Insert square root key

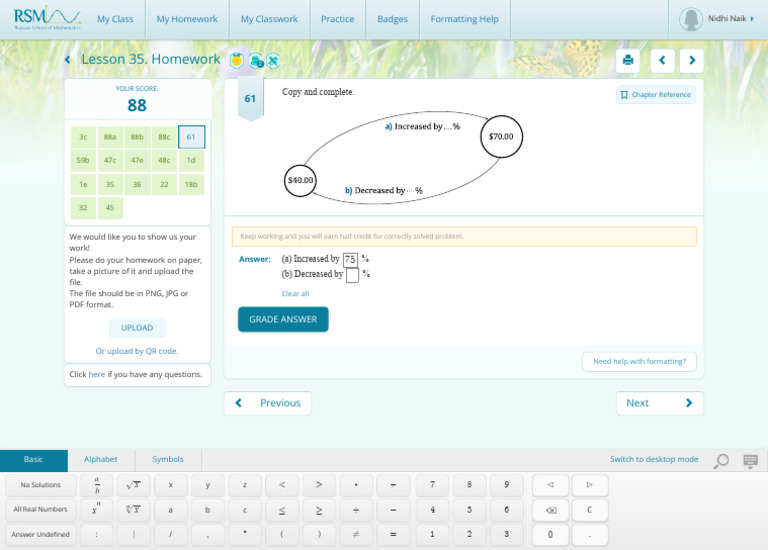134,485
